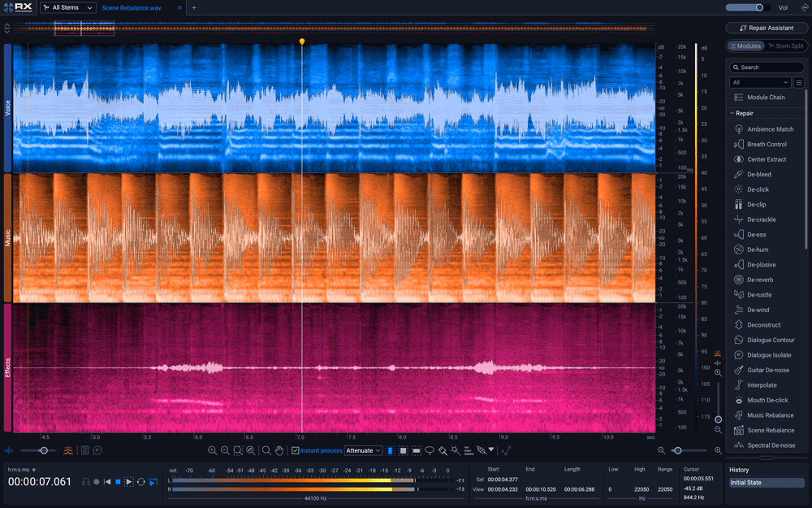
Task: Click the module Search field
Action: pos(767,67)
